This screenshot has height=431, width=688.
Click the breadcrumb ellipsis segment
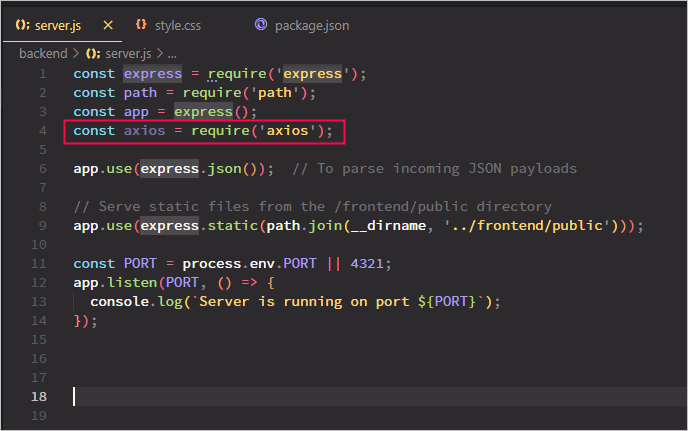point(172,54)
